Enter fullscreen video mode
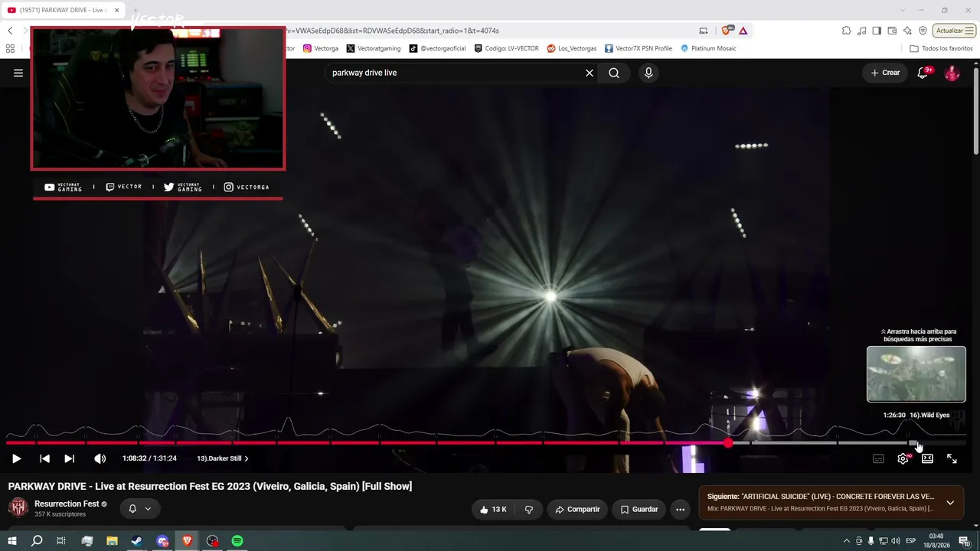The height and width of the screenshot is (551, 980). pos(952,458)
